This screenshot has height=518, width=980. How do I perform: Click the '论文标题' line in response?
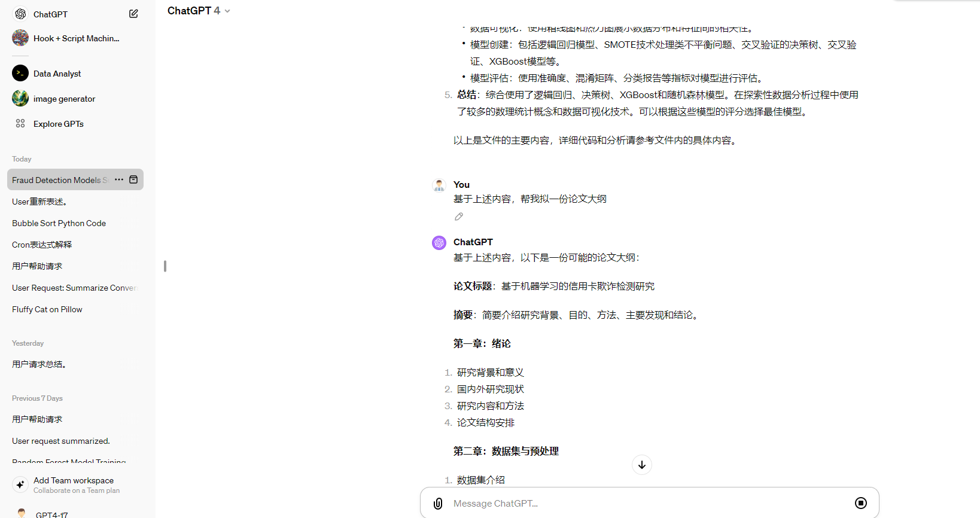tap(554, 287)
